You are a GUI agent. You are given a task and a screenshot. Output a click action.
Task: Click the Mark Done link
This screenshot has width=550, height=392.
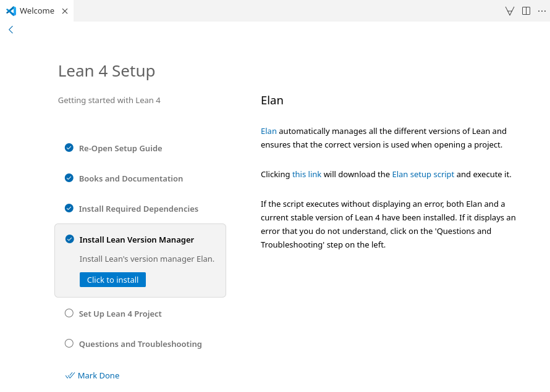(x=92, y=375)
